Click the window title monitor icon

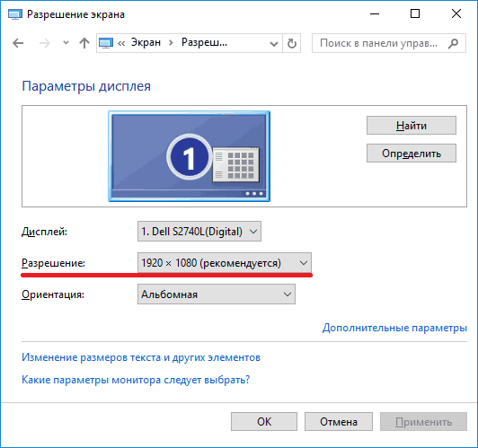15,14
